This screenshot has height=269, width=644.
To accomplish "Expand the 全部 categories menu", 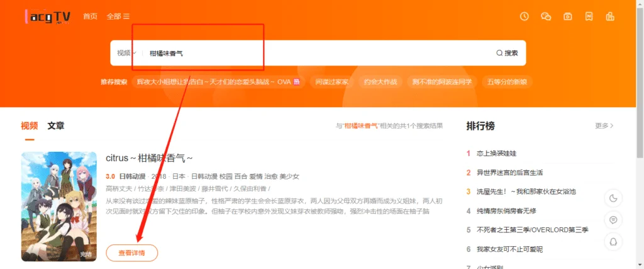I will coord(118,16).
